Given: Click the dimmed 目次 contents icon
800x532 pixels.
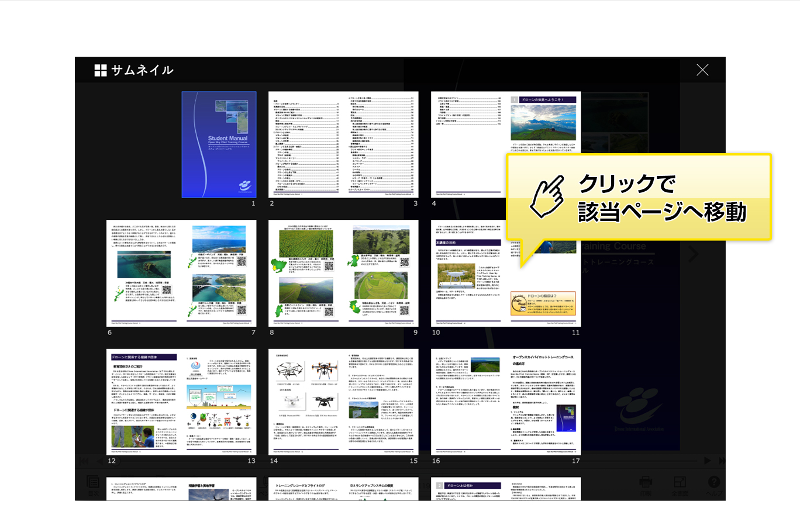Looking at the screenshot, I should click(93, 484).
